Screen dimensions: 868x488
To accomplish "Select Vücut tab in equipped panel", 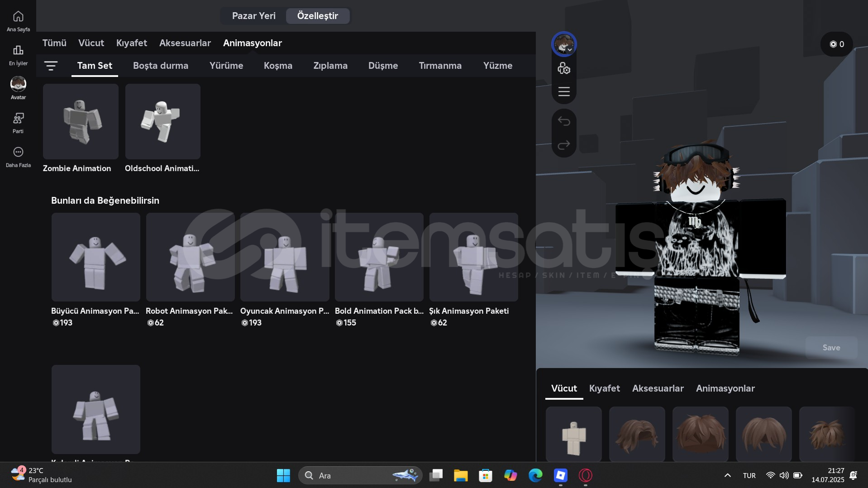I will [564, 388].
